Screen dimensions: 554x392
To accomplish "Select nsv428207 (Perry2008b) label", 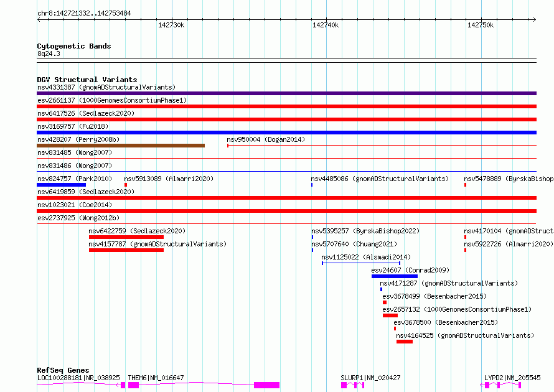I will tap(78, 139).
